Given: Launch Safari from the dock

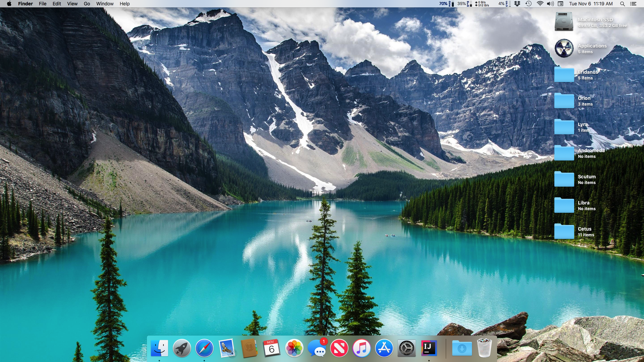Looking at the screenshot, I should point(204,348).
